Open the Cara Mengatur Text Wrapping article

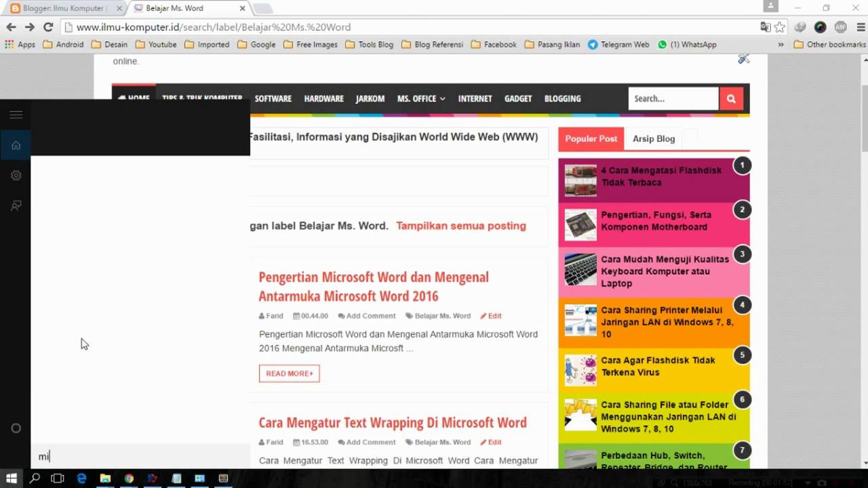[x=393, y=422]
